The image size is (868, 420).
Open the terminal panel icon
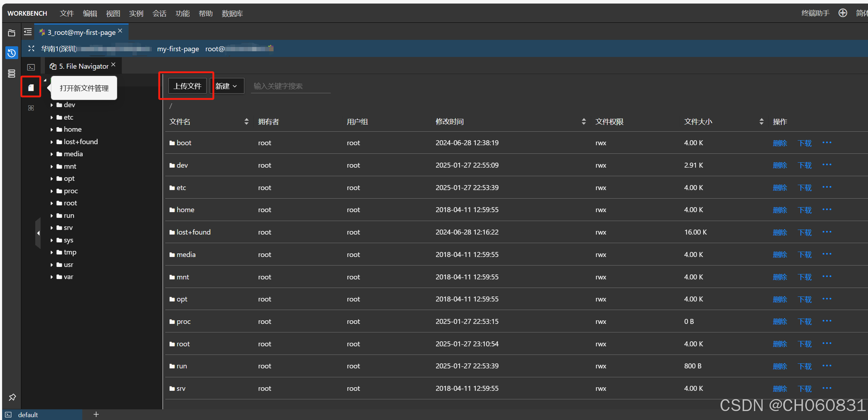31,67
